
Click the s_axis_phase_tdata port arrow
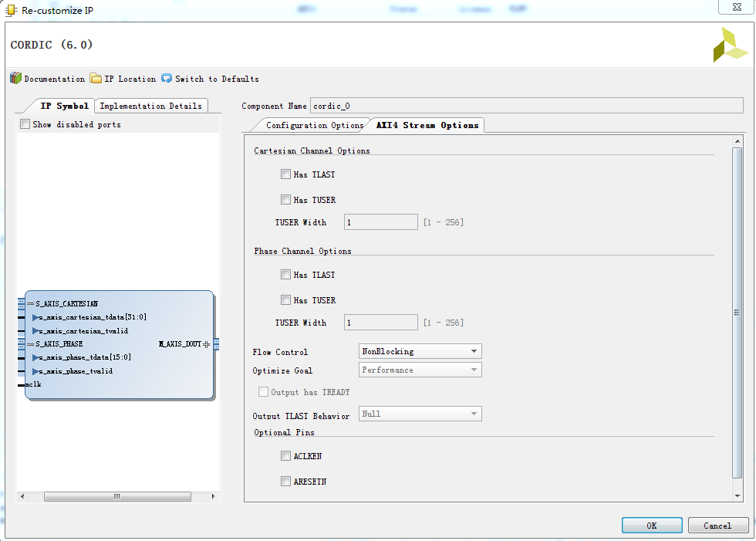[x=35, y=357]
